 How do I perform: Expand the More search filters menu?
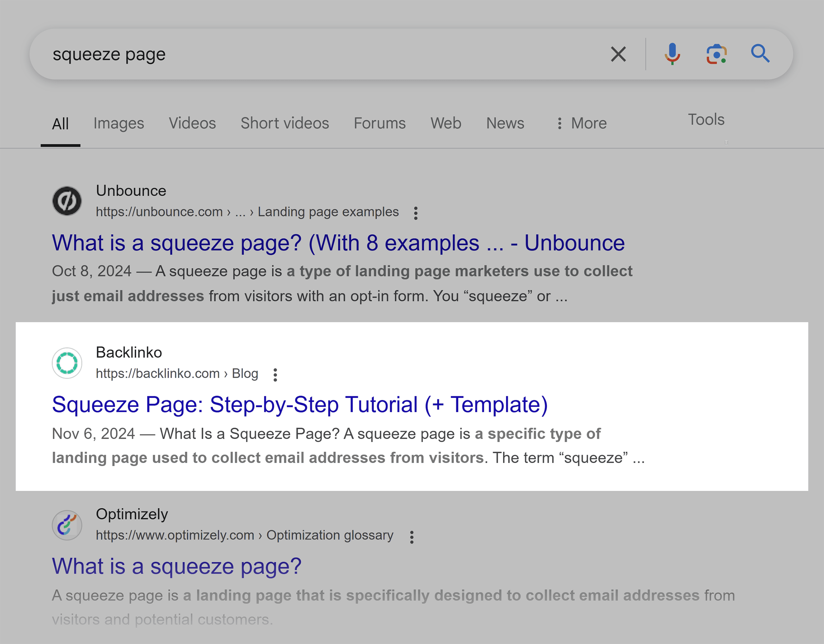click(581, 123)
